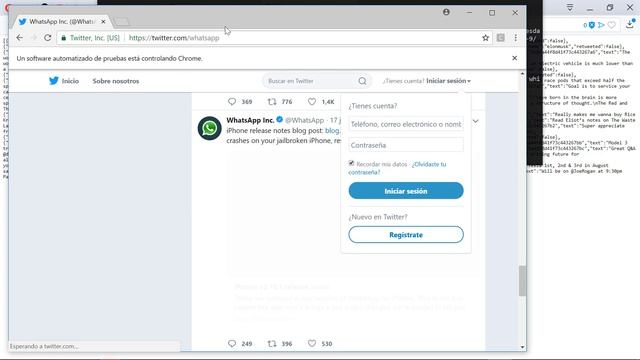Click the Teléfono, correo electrónico field

pyautogui.click(x=406, y=124)
